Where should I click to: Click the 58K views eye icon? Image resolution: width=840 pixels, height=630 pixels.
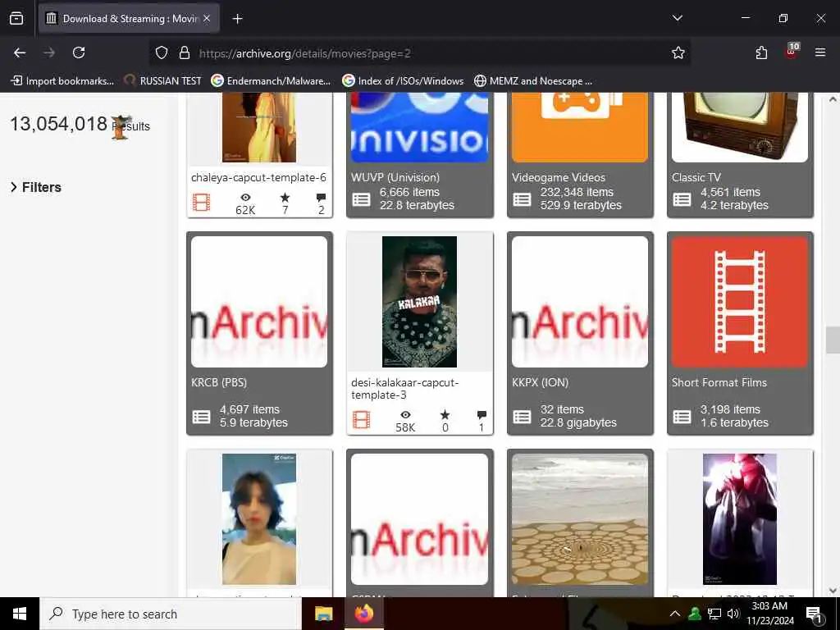click(x=405, y=414)
